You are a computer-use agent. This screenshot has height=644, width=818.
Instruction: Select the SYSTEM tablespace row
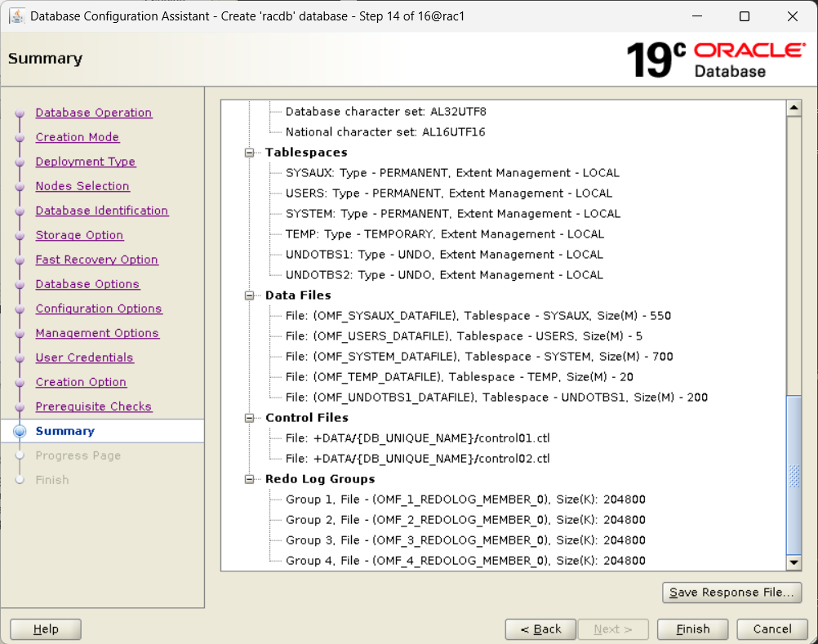453,214
